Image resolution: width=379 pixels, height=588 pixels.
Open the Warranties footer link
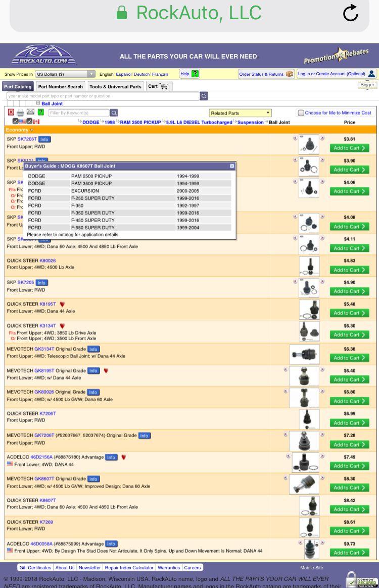coord(169,568)
